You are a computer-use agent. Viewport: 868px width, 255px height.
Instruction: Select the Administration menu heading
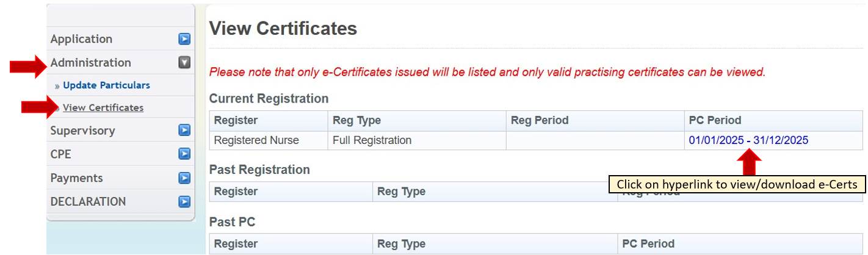(90, 62)
